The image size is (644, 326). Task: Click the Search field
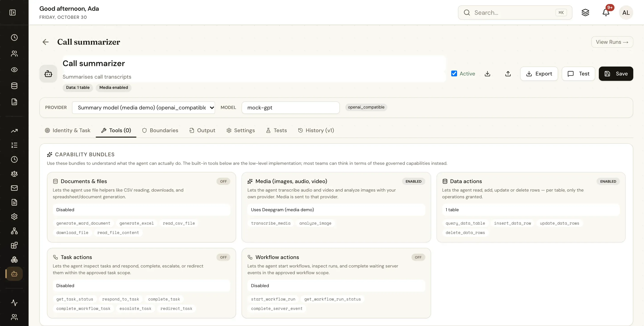(515, 13)
